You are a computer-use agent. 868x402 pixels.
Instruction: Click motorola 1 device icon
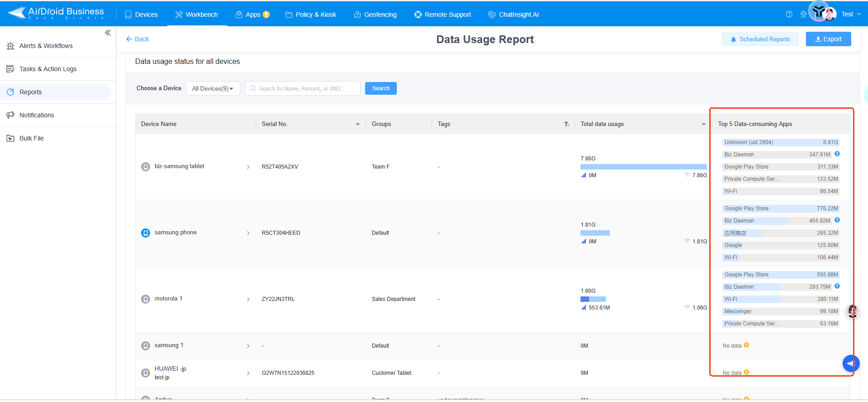click(146, 299)
